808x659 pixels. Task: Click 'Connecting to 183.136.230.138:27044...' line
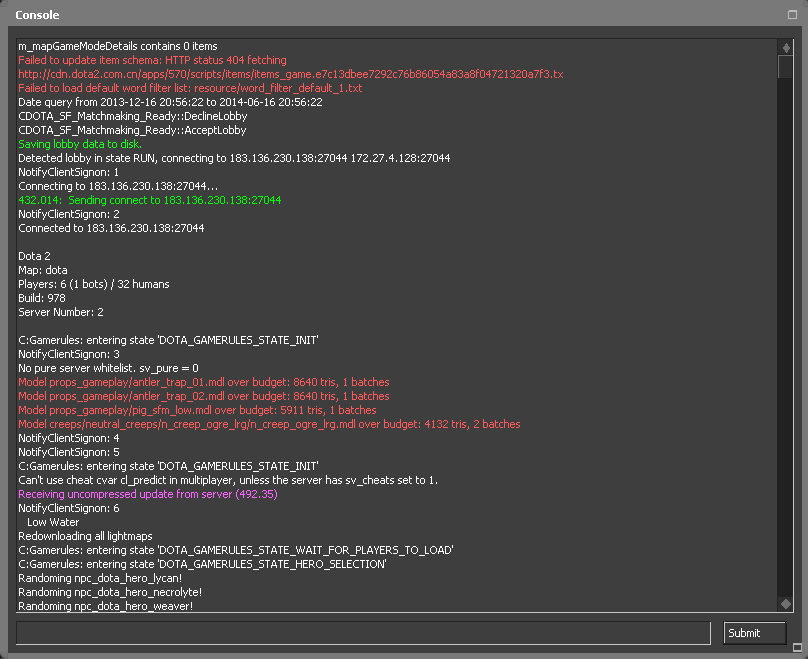point(118,186)
